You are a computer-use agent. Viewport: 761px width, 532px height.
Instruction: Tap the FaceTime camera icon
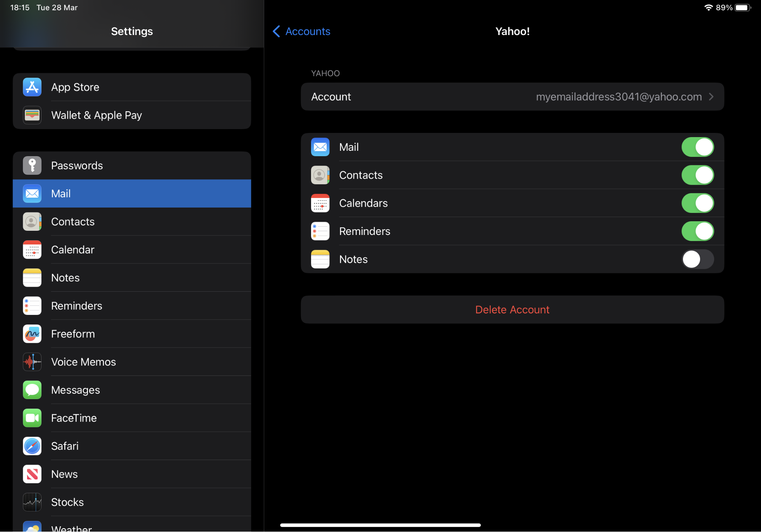tap(32, 418)
